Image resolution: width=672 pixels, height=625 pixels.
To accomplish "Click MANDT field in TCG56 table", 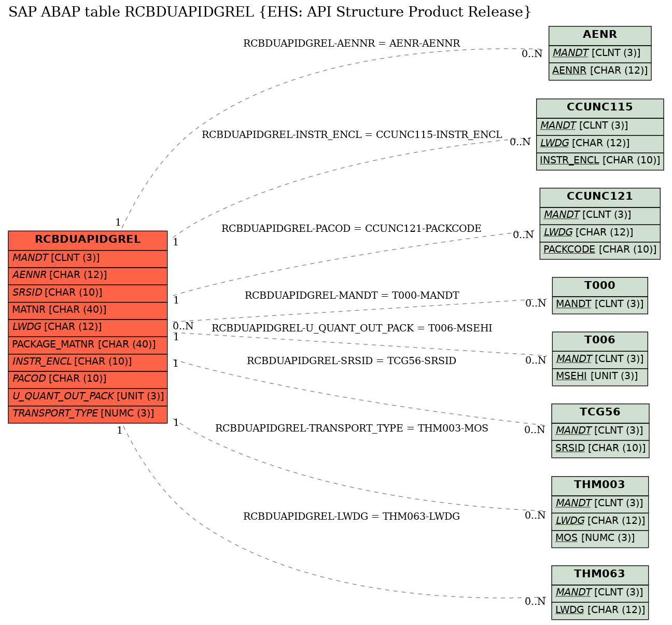I will click(x=600, y=431).
